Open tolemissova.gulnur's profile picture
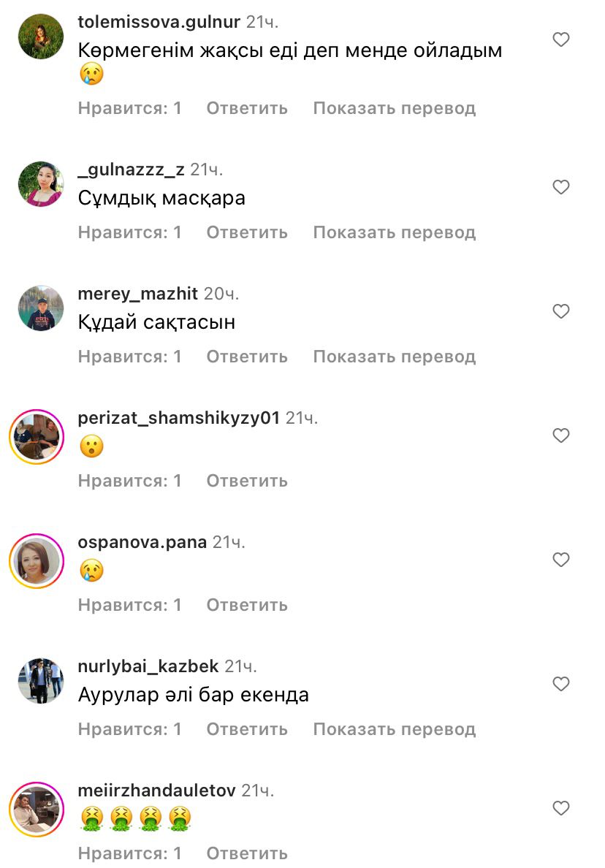 (41, 37)
